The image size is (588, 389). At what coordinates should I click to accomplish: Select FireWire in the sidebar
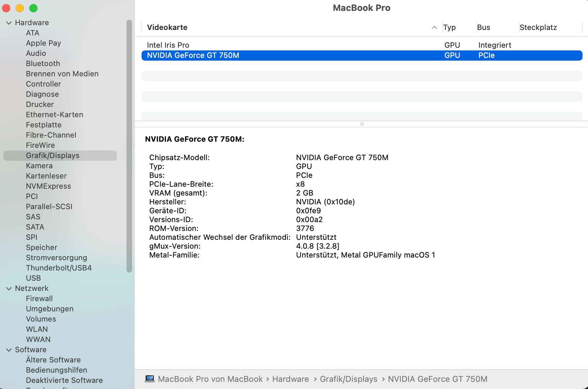(x=40, y=145)
